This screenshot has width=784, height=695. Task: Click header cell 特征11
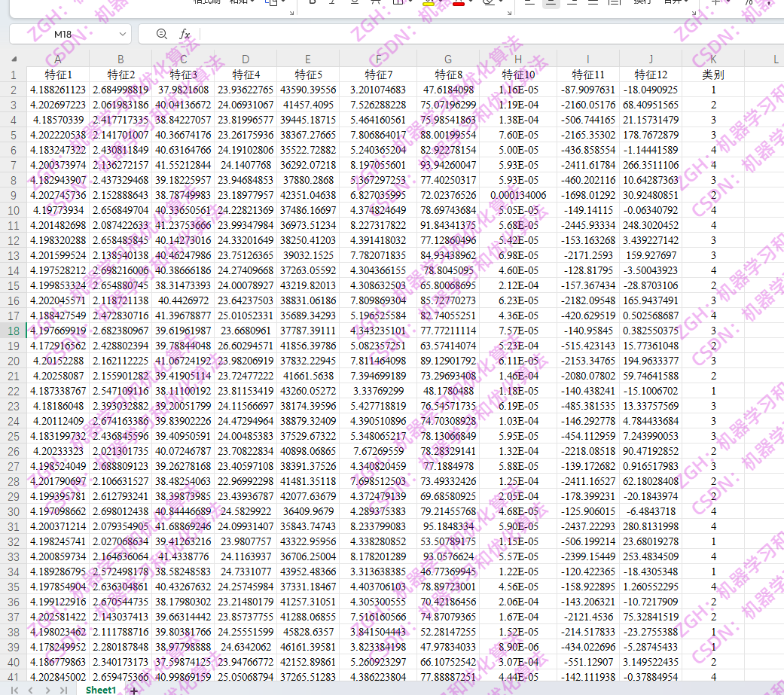pos(588,75)
